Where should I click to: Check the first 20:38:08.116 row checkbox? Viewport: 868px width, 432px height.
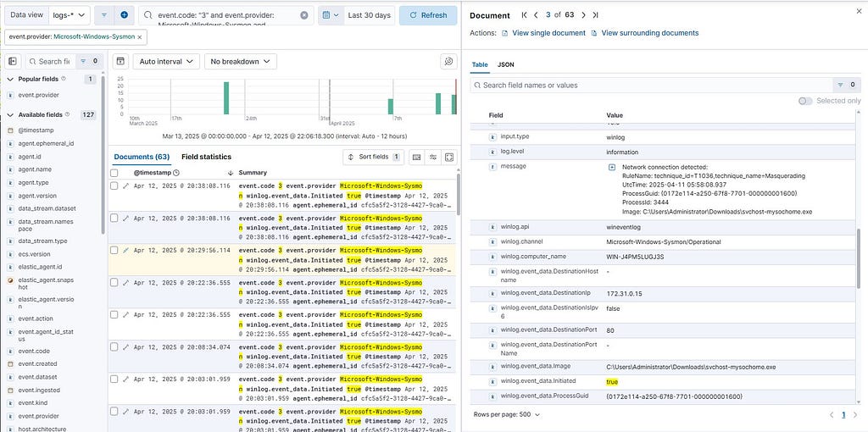(x=114, y=186)
